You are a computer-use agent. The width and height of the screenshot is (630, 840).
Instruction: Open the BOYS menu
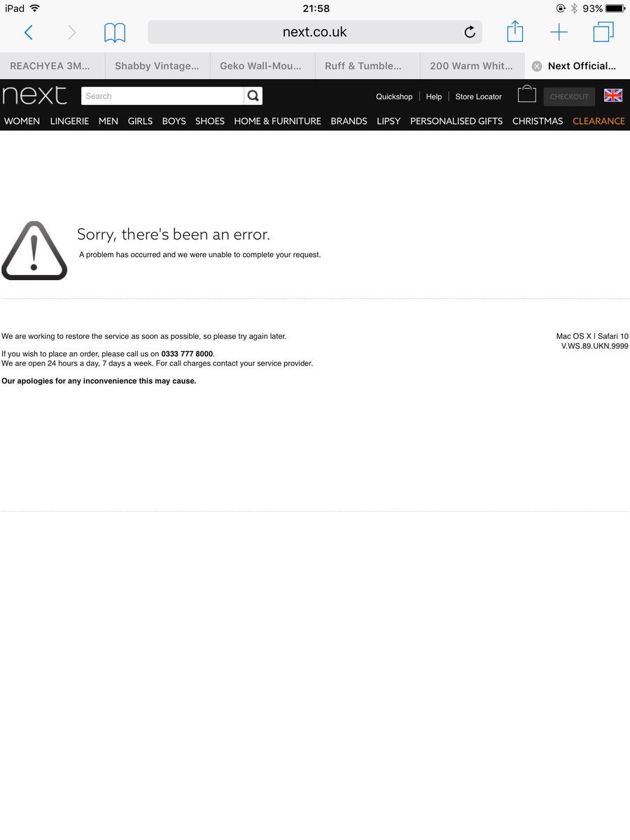pos(174,121)
